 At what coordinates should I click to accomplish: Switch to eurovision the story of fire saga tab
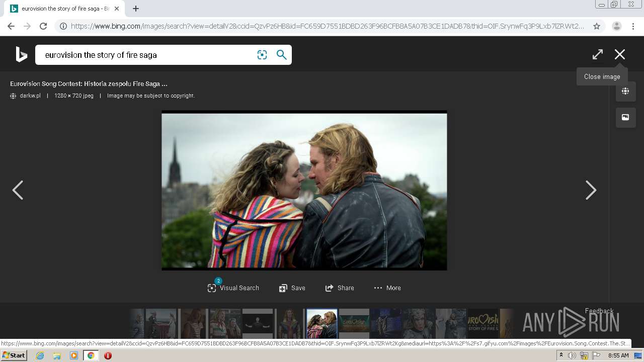click(x=65, y=9)
